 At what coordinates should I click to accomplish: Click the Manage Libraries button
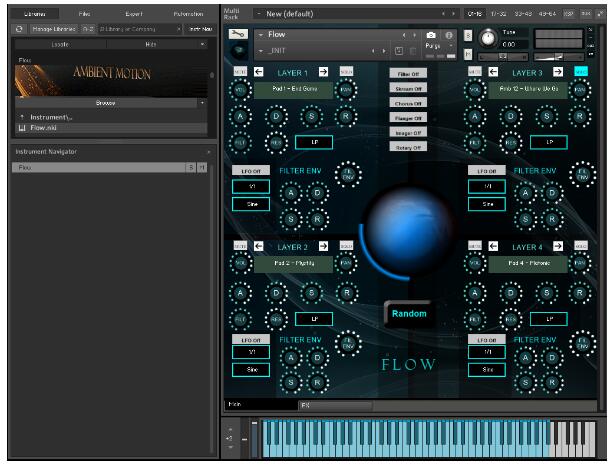(x=54, y=29)
